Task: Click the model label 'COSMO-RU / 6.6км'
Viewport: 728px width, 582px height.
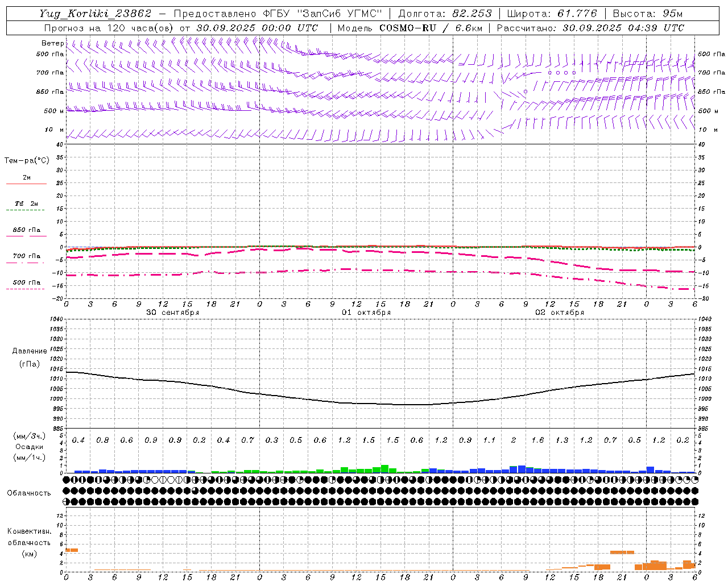Action: pos(431,28)
